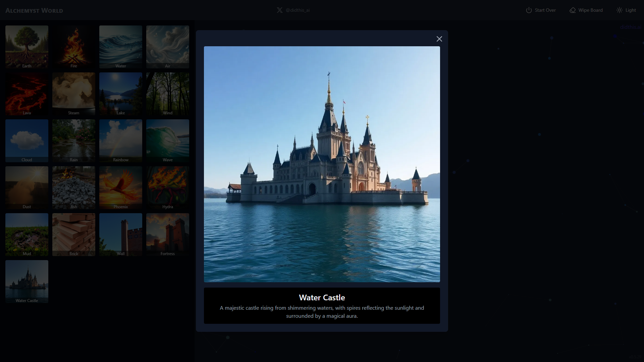Select the Water element tile

coord(121,47)
